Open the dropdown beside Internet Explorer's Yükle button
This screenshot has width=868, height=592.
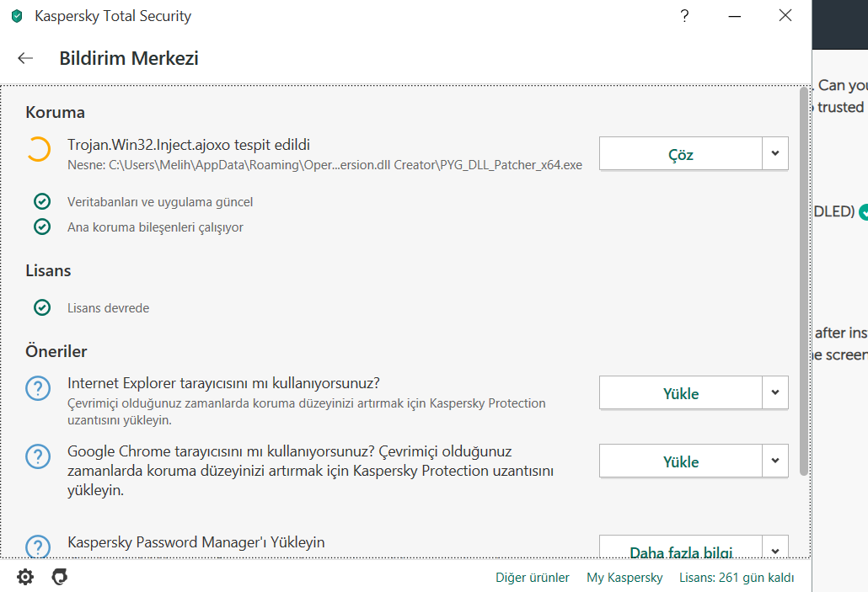point(775,392)
